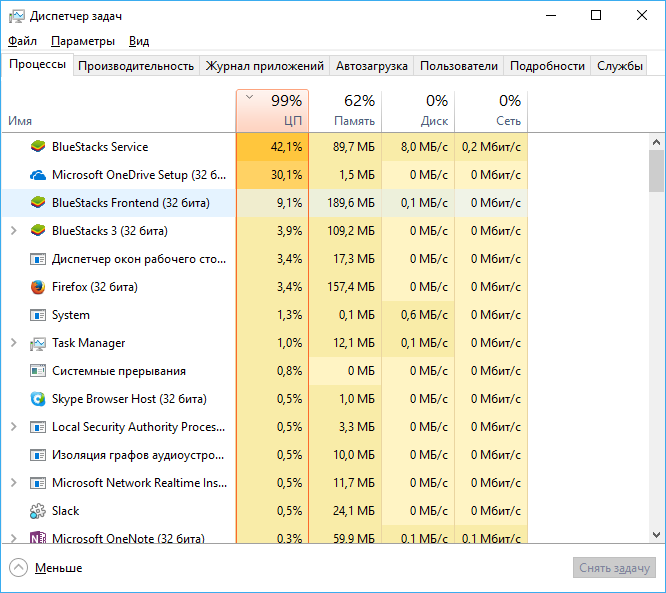
Task: Click the Task Manager process icon
Action: point(38,343)
